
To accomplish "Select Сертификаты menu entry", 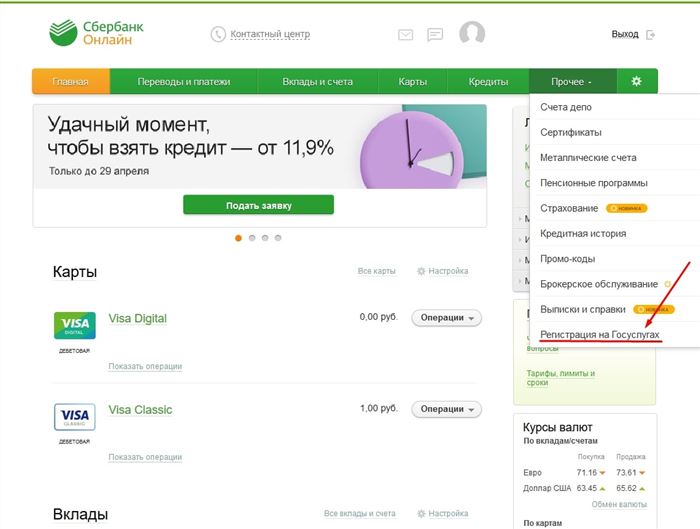I will click(614, 133).
